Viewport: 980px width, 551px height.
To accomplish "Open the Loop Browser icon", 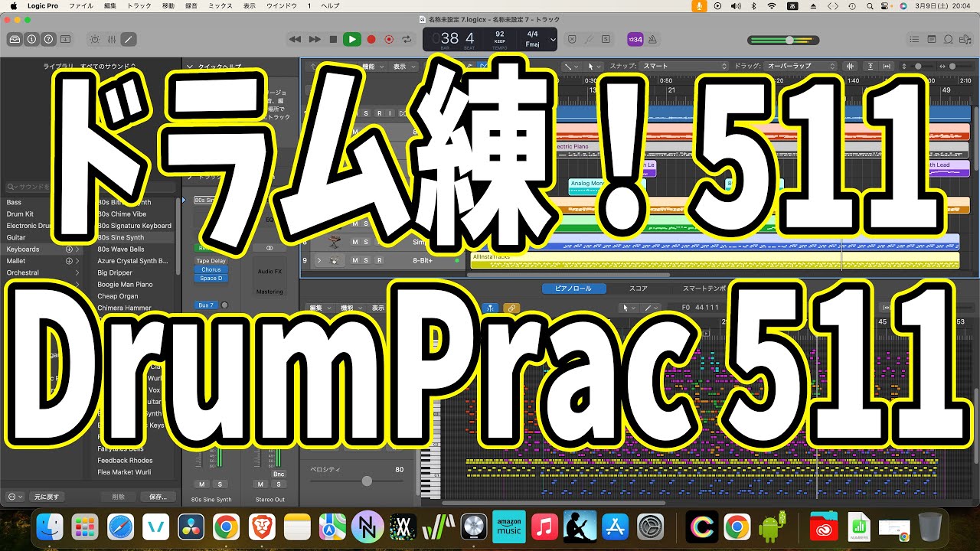I will [x=949, y=39].
